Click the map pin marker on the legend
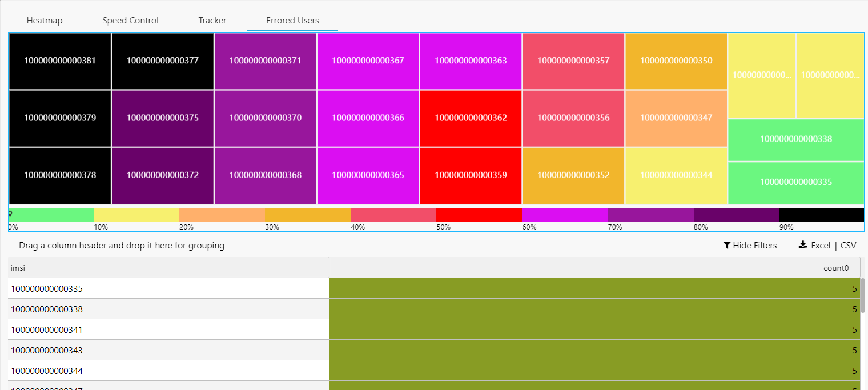Image resolution: width=868 pixels, height=390 pixels. coord(10,214)
